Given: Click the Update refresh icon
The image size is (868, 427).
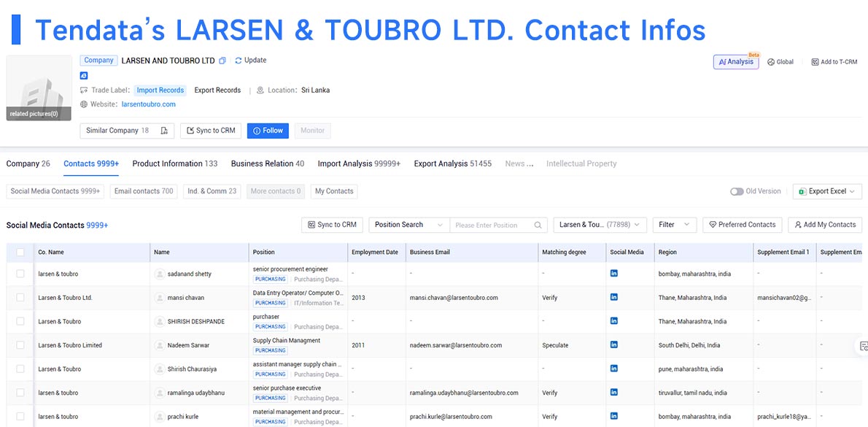Looking at the screenshot, I should point(239,61).
